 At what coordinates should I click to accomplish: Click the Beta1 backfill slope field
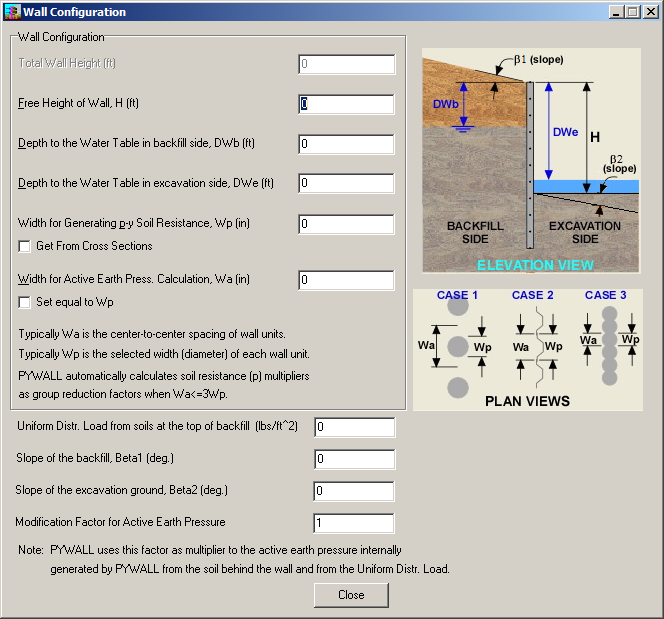354,460
